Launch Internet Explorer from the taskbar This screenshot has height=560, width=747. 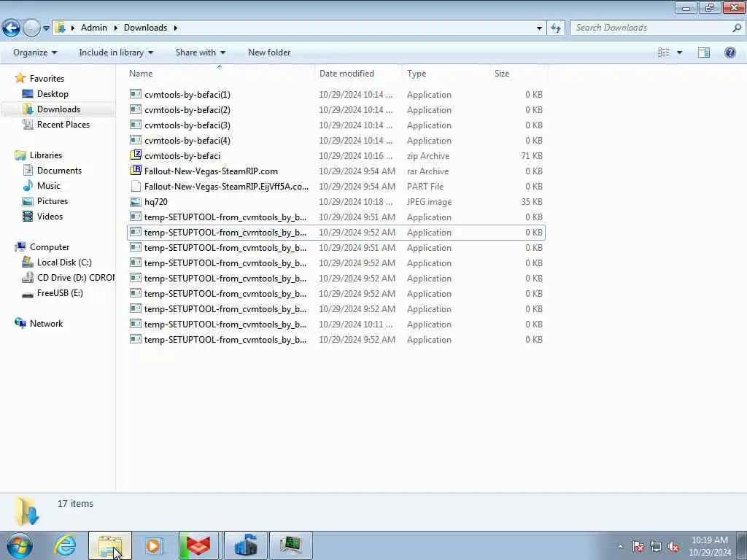(x=65, y=545)
